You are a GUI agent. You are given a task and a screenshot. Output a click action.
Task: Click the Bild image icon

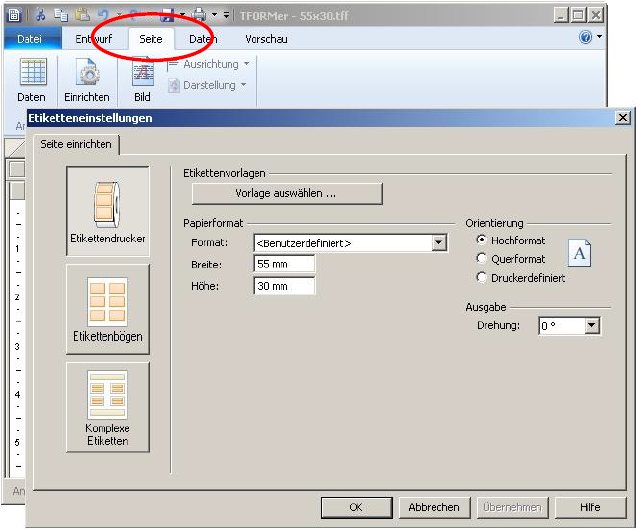point(142,74)
